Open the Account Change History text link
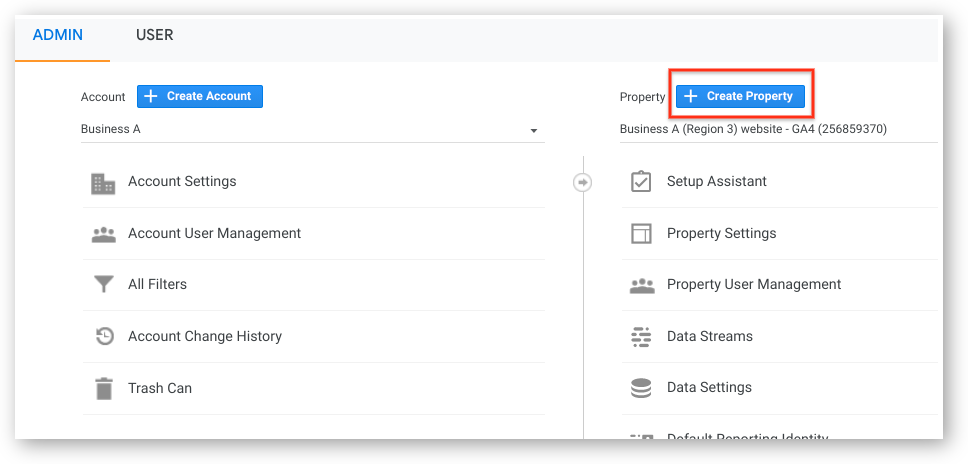The width and height of the screenshot is (968, 464). (x=204, y=337)
